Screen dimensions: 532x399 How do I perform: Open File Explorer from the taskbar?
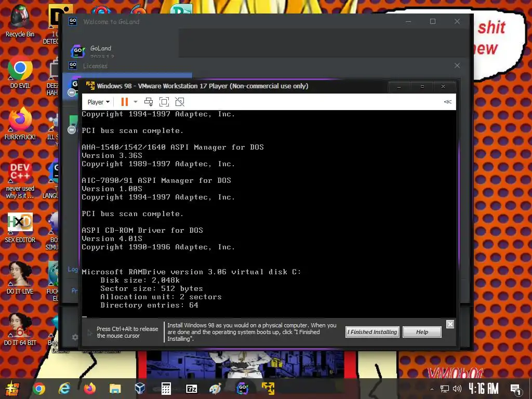pos(115,389)
